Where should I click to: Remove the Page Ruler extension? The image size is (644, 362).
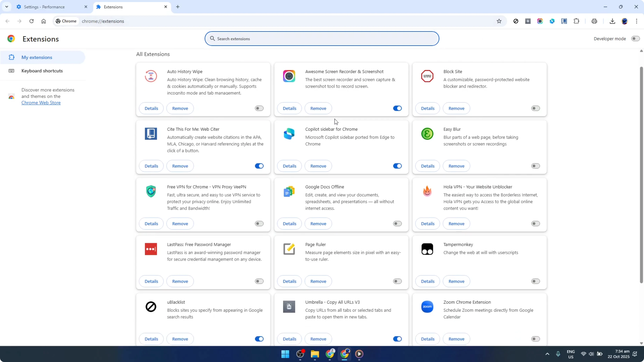pyautogui.click(x=318, y=282)
